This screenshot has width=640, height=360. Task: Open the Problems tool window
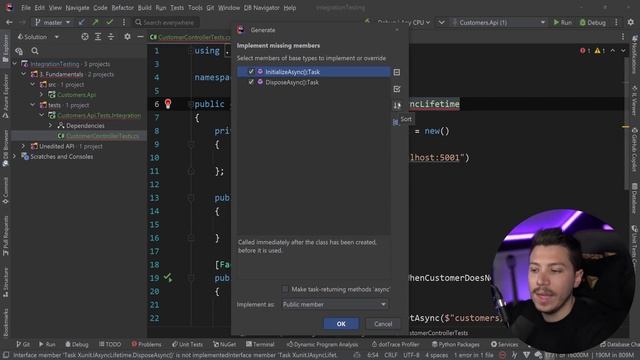click(146, 344)
